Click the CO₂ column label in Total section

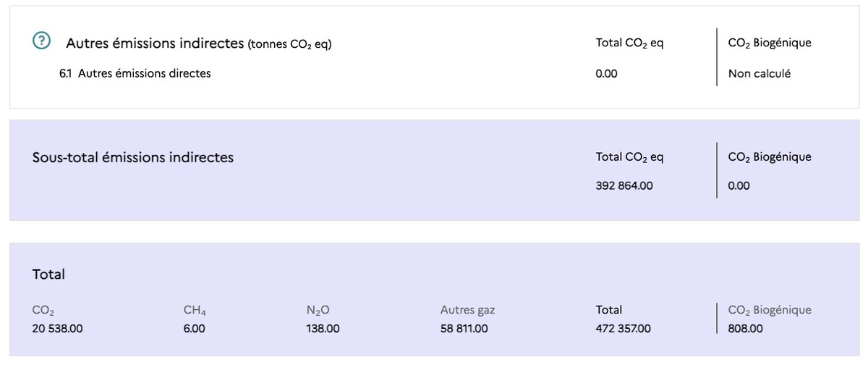44,310
